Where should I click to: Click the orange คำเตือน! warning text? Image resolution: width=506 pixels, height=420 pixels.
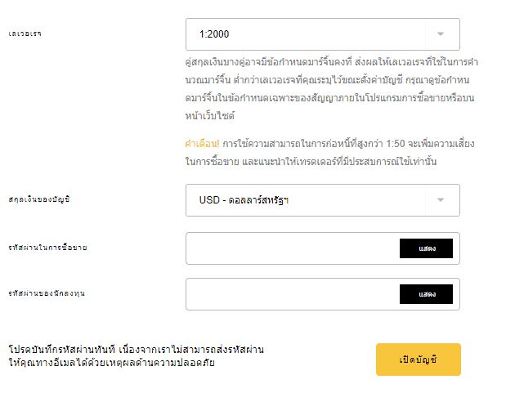(x=203, y=144)
